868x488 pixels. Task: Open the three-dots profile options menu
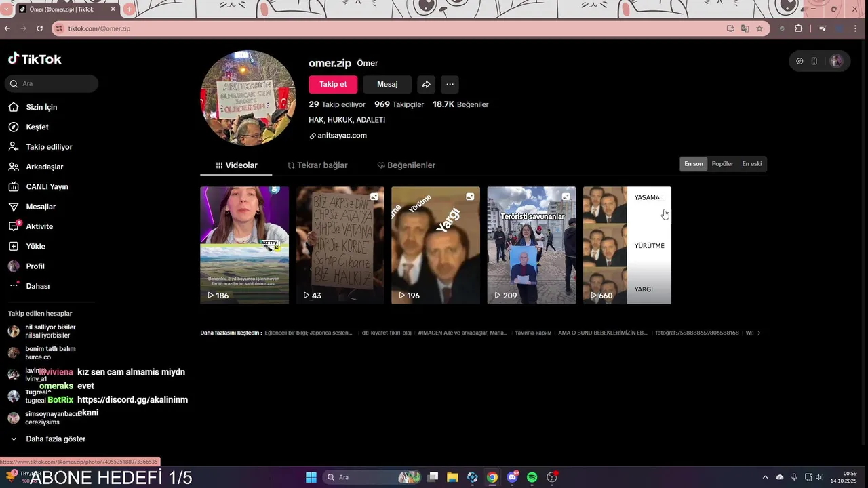point(450,84)
